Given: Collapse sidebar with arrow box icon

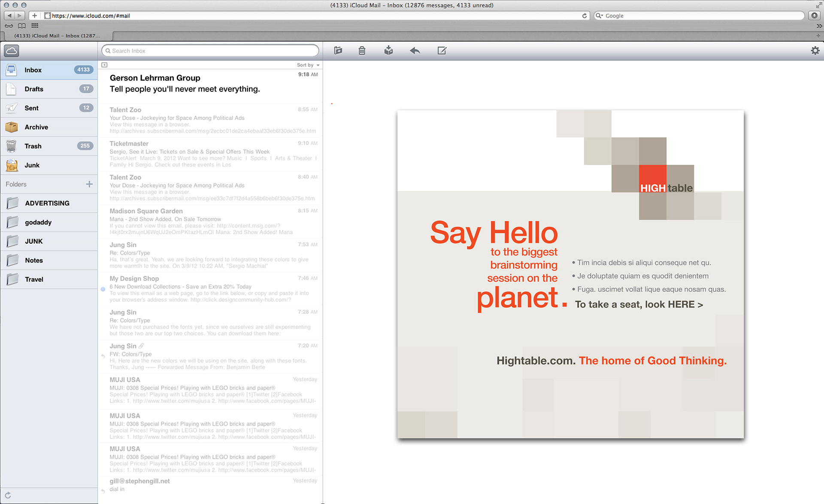Looking at the screenshot, I should [x=104, y=65].
